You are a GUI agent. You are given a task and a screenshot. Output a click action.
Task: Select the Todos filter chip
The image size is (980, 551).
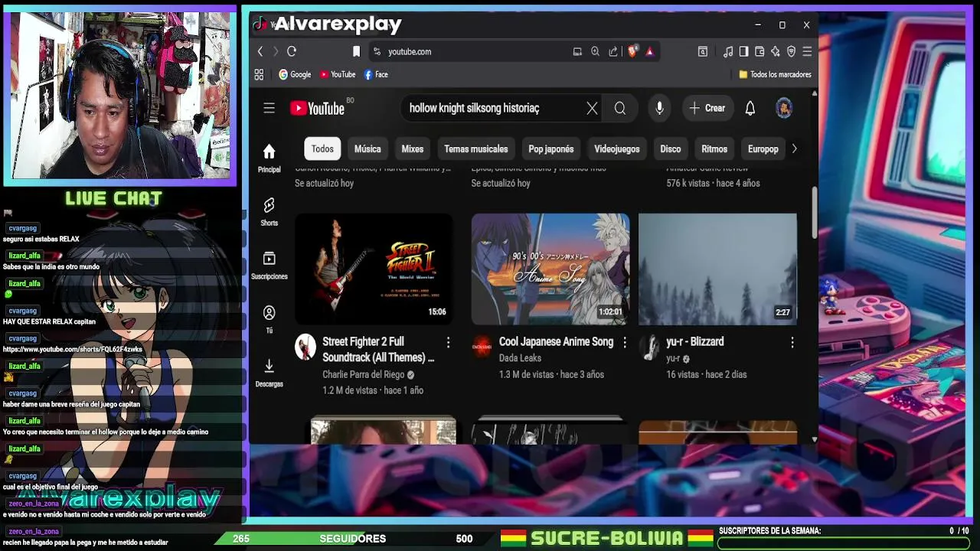pos(322,148)
